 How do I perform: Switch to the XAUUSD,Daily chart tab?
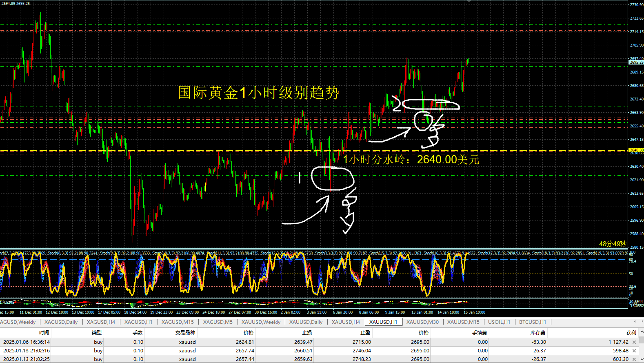click(306, 322)
